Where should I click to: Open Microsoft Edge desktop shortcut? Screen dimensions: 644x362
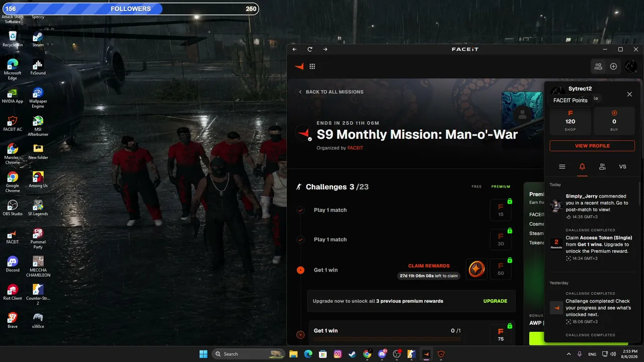pyautogui.click(x=13, y=69)
